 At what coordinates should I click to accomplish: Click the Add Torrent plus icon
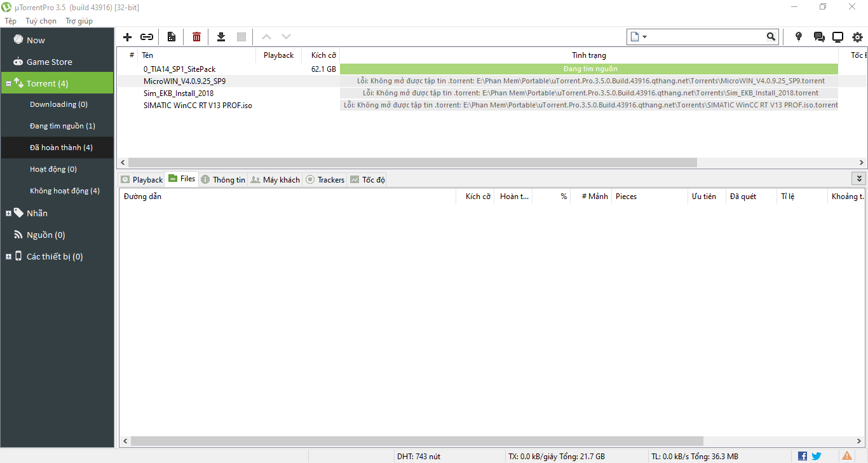[x=127, y=37]
